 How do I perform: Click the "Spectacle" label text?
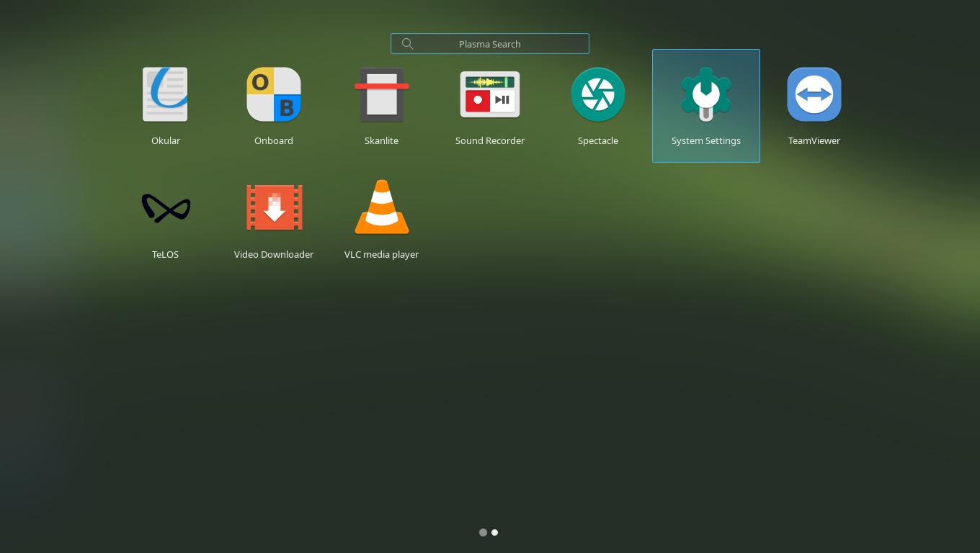(598, 141)
